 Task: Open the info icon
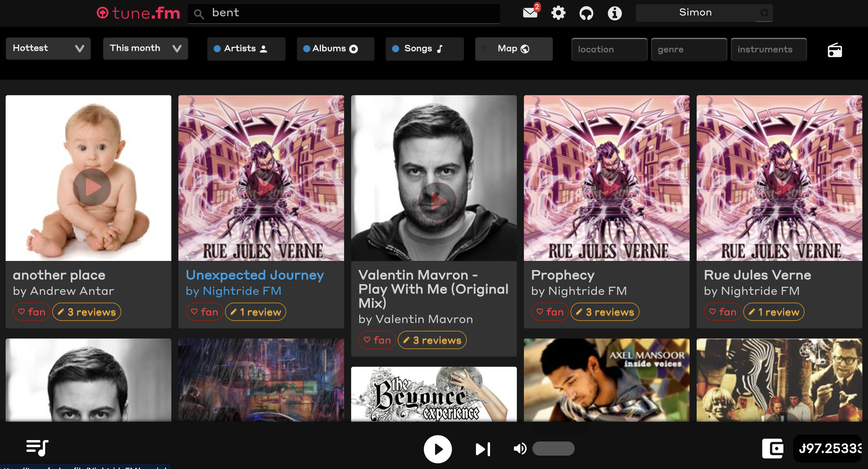(x=615, y=13)
